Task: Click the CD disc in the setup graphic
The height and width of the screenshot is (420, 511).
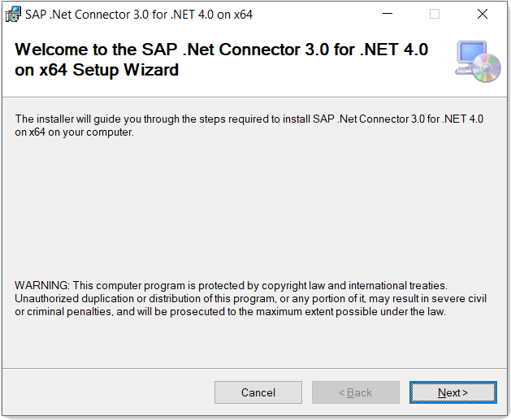Action: point(487,68)
